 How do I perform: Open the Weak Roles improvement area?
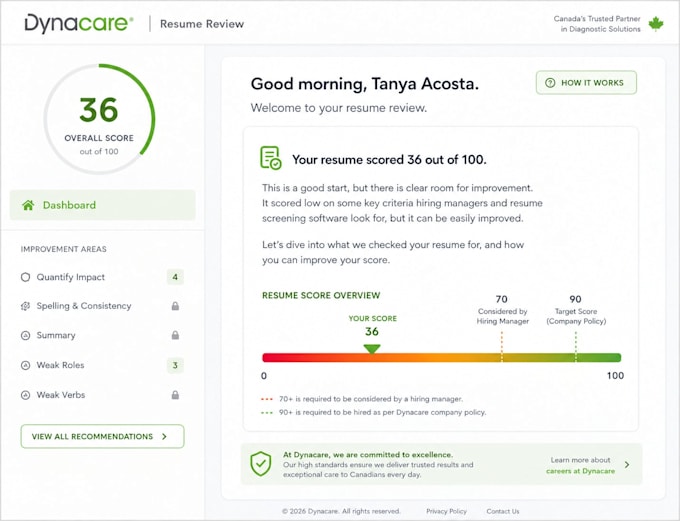click(x=102, y=365)
